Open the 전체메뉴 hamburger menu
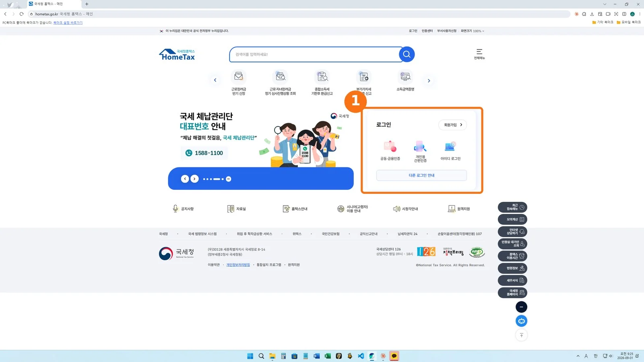Image resolution: width=644 pixels, height=362 pixels. click(479, 54)
